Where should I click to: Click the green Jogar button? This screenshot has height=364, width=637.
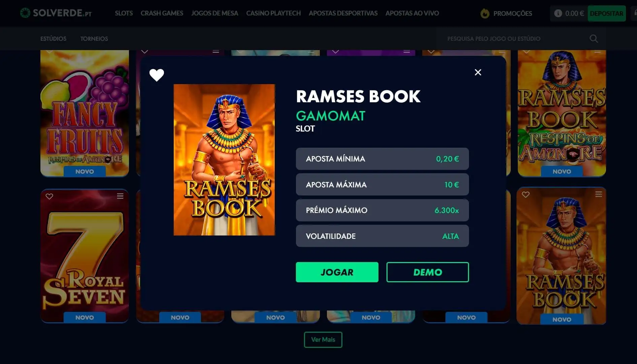337,272
